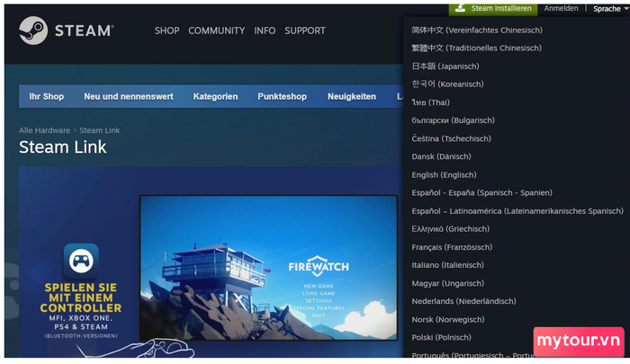This screenshot has height=364, width=630.
Task: Click the Spielen Sie mit einem Controller text
Action: (81, 297)
